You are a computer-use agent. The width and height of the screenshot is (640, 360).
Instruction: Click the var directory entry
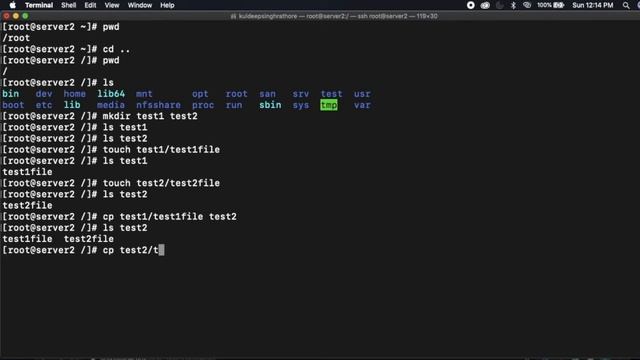(362, 105)
